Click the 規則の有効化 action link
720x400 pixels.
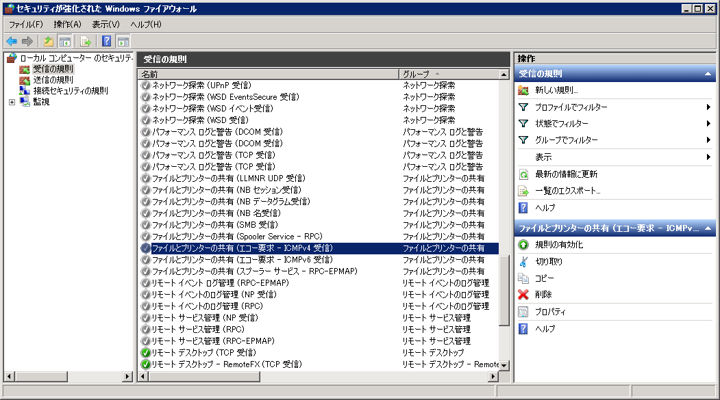click(x=559, y=244)
